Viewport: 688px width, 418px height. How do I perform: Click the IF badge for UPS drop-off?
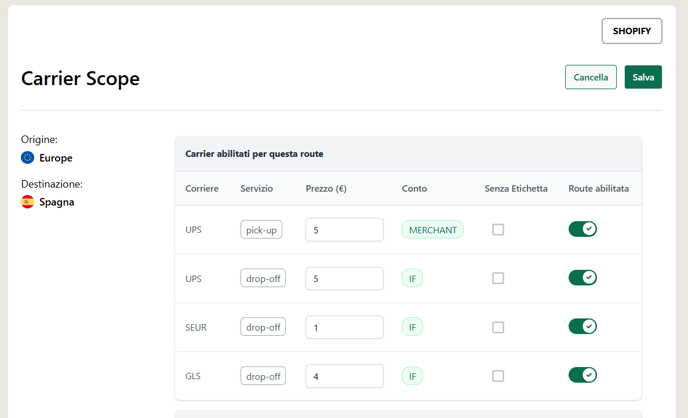pos(412,279)
